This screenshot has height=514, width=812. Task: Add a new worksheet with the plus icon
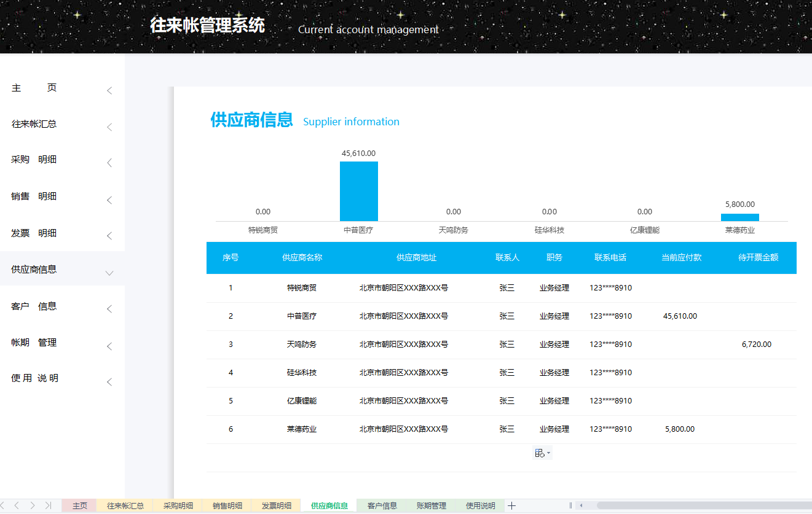pyautogui.click(x=511, y=505)
